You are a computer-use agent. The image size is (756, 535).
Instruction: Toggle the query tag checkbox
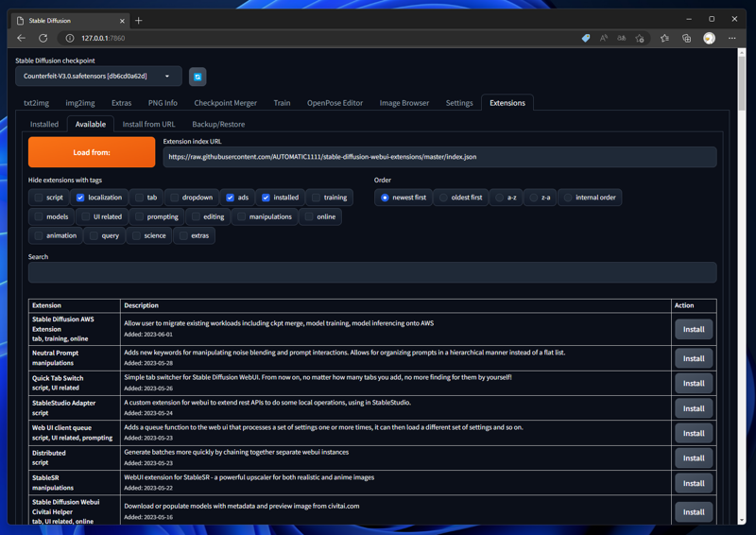point(94,235)
